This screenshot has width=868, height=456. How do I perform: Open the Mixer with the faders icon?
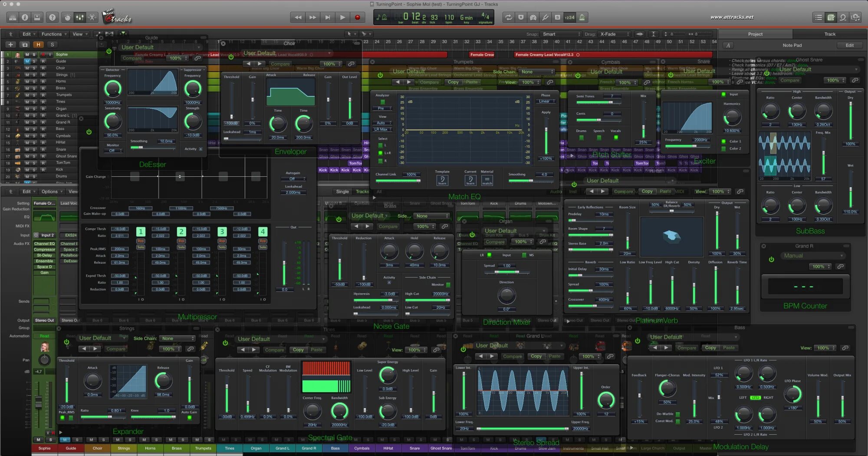pos(79,17)
